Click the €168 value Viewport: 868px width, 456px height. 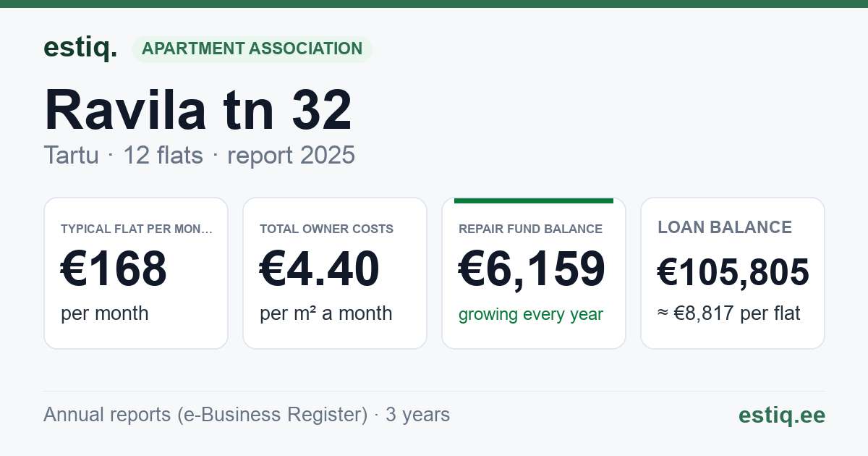114,269
